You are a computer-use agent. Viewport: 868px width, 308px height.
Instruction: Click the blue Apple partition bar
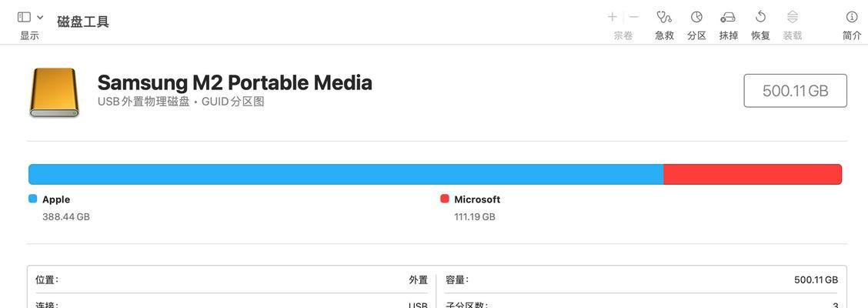click(x=346, y=174)
